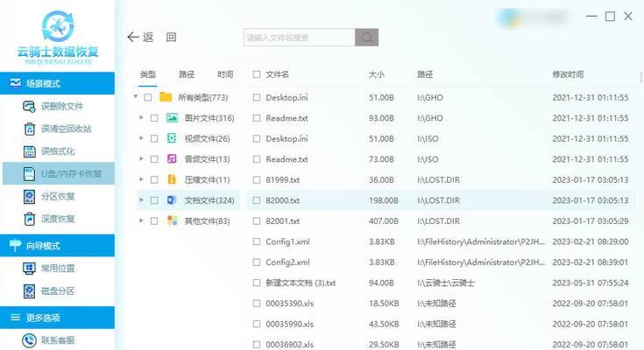Sort by the 修改时间 column header
Image resolution: width=644 pixels, height=350 pixels.
click(568, 74)
